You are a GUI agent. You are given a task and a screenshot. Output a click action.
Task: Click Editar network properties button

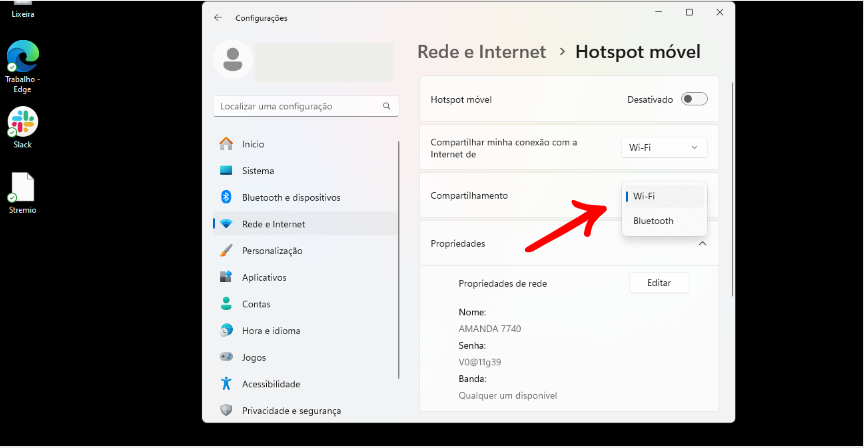[659, 283]
